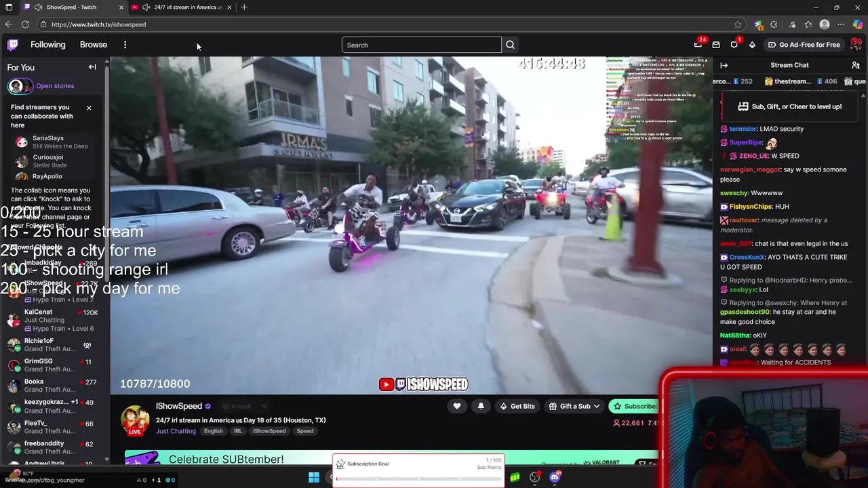Select the IRL tag
Screen dimensions: 868x488
point(238,431)
